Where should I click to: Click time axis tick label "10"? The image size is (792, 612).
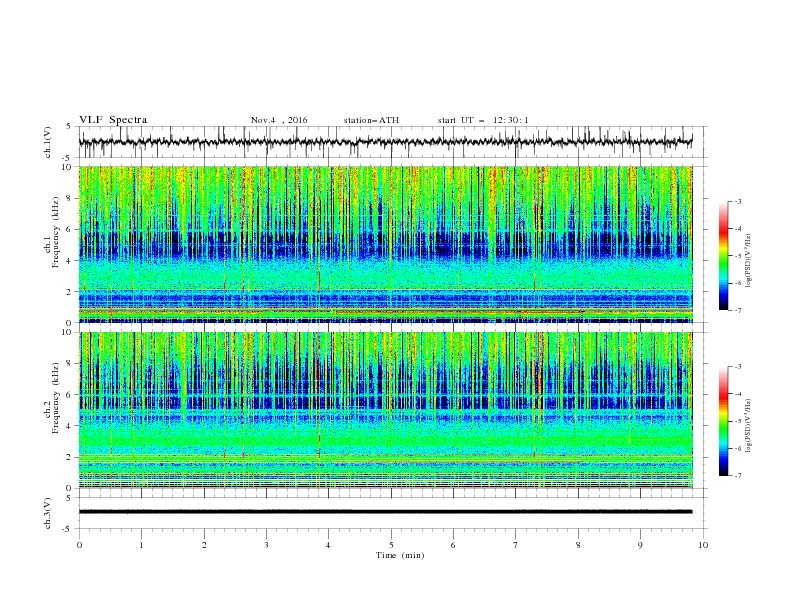(703, 545)
